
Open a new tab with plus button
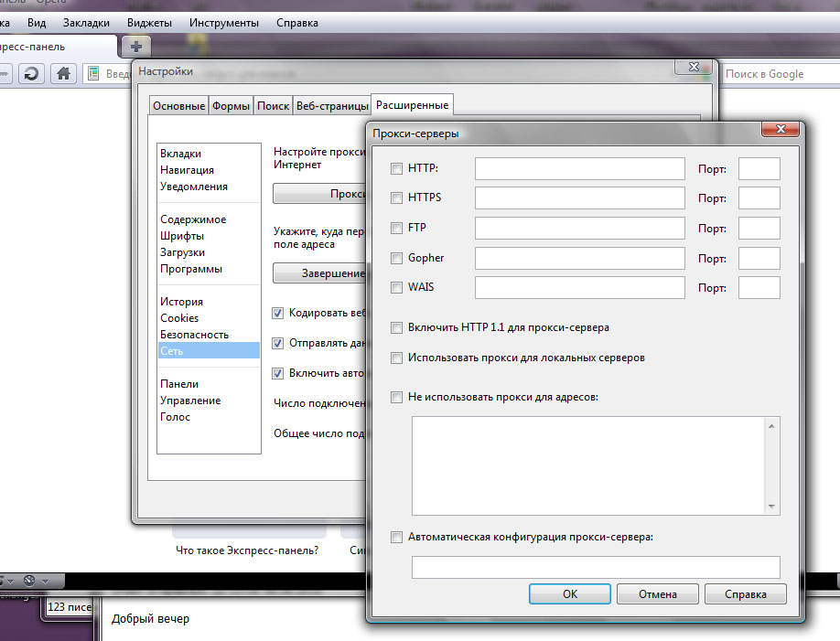coord(135,46)
